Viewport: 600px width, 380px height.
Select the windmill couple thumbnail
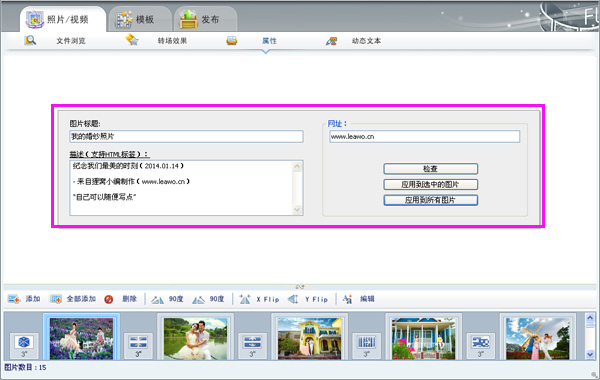pos(538,338)
